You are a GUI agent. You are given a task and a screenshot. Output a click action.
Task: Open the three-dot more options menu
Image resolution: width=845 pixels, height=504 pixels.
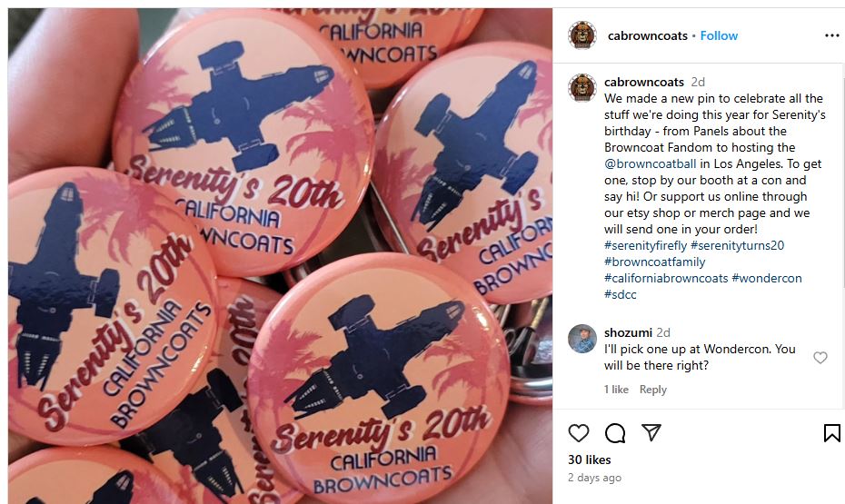click(x=831, y=35)
